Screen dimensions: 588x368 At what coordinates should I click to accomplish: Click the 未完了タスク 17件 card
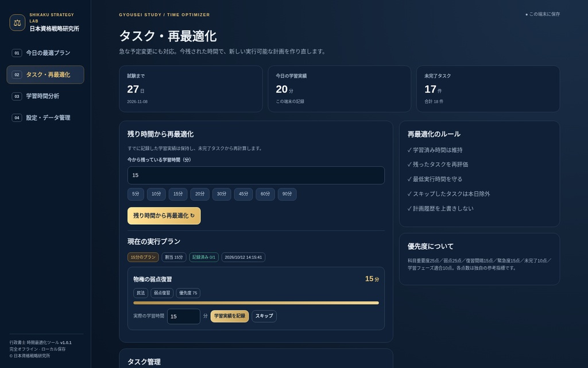[x=488, y=89]
